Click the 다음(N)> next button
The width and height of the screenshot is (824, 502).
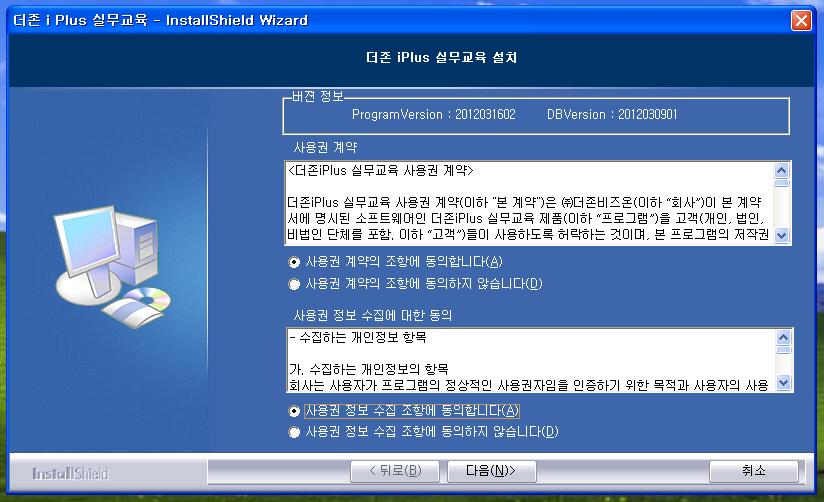pos(491,472)
